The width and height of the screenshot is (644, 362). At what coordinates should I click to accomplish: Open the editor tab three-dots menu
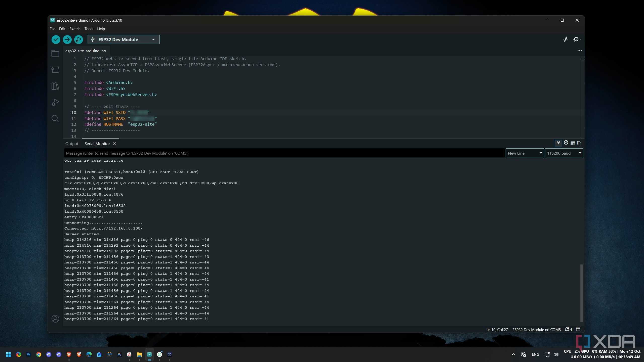[x=580, y=51]
